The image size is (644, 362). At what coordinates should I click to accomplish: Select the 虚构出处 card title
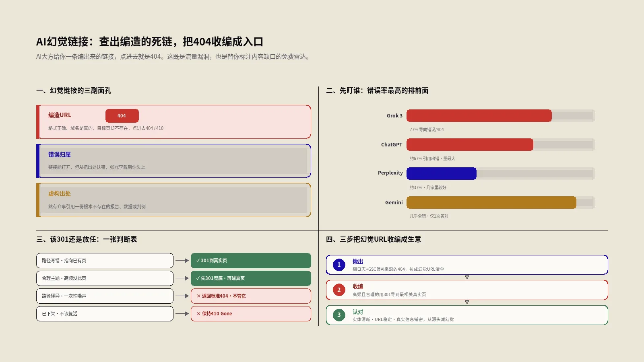[x=60, y=193]
